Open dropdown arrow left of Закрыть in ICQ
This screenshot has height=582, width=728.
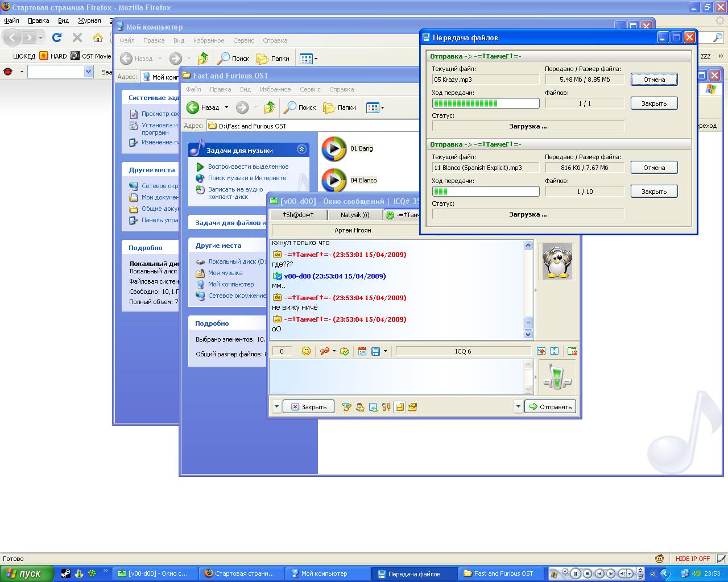coord(276,407)
